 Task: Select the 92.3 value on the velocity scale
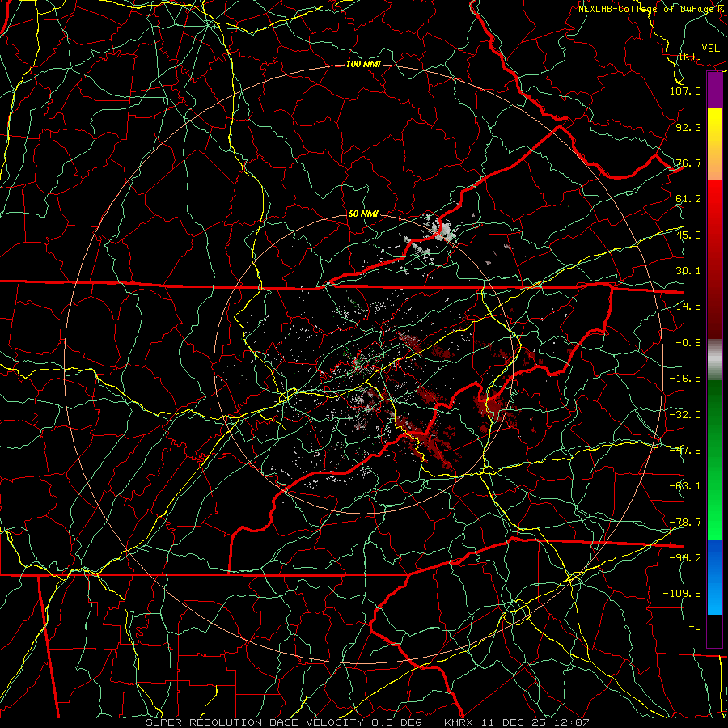tap(688, 127)
